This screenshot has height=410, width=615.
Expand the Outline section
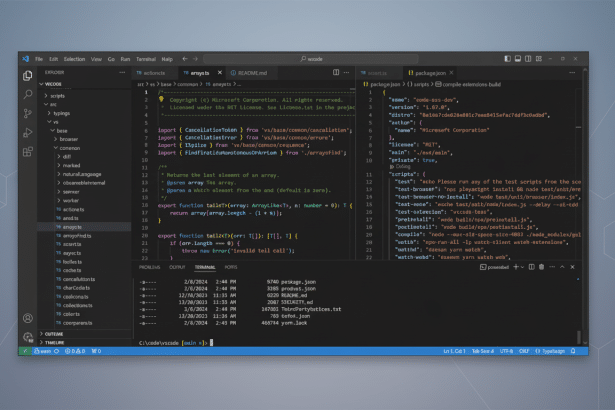(42, 334)
